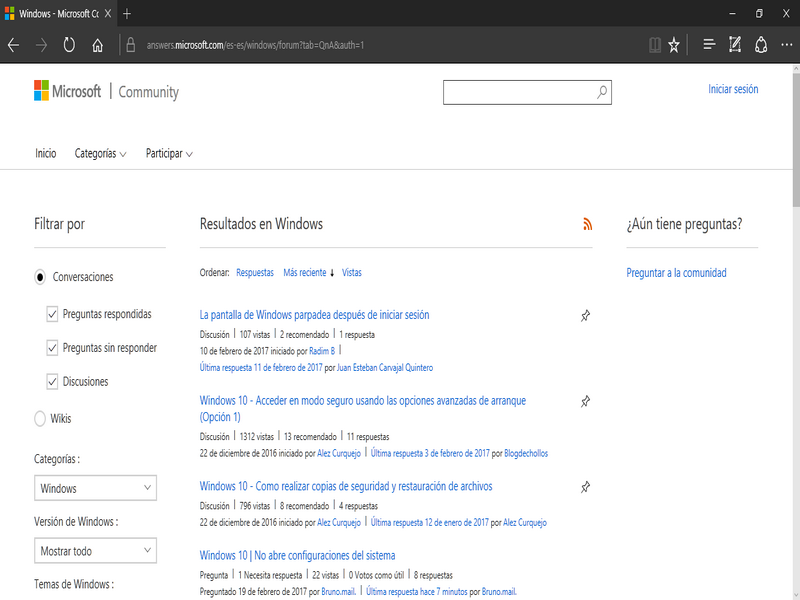Click pin icon for 'copias de seguridad' thread
Image resolution: width=800 pixels, height=600 pixels.
[585, 487]
